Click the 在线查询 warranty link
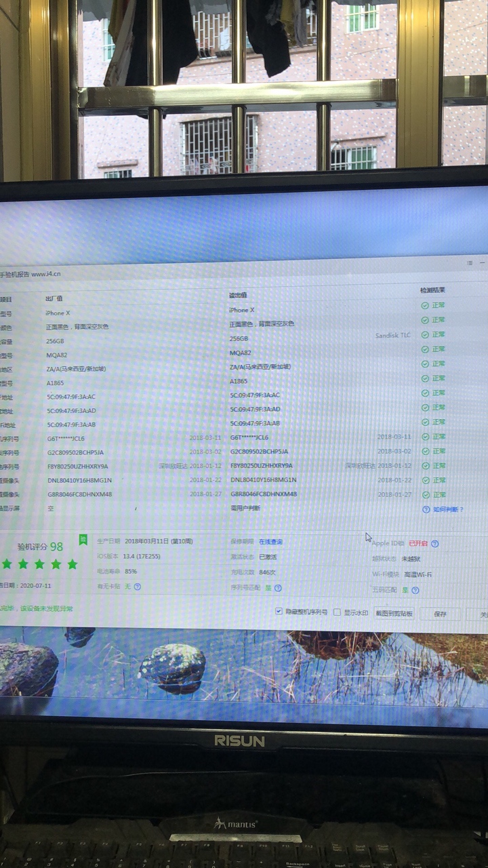488x868 pixels. pos(270,542)
